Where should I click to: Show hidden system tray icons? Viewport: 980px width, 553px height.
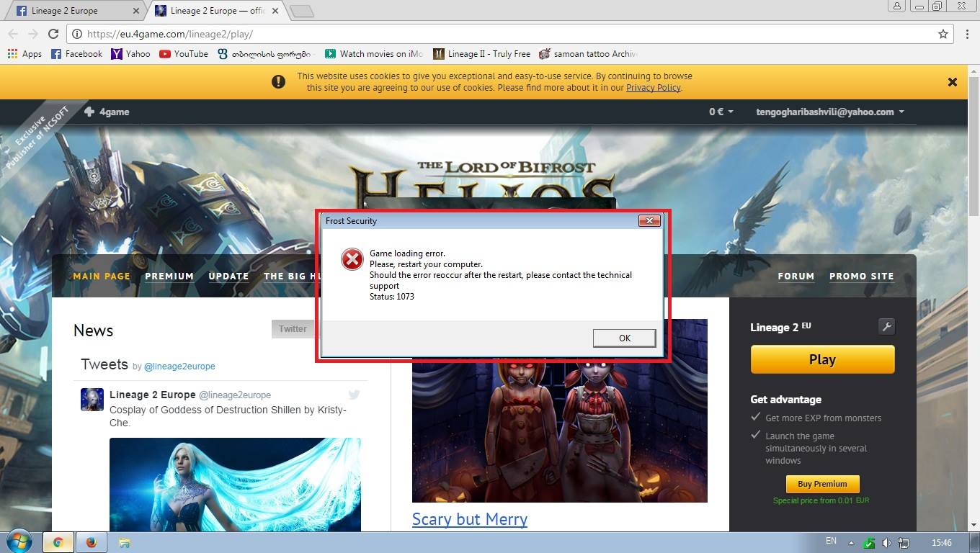coord(851,543)
